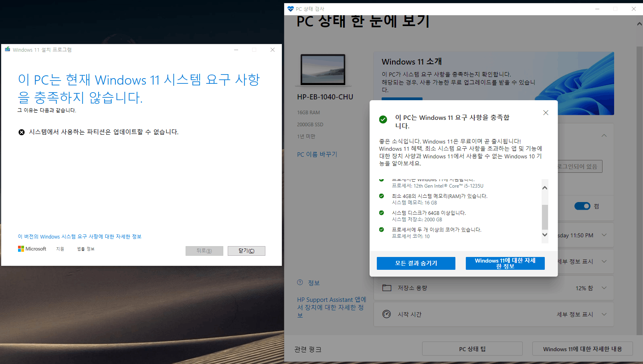Close the PC 상태 검사 window
This screenshot has height=364, width=643.
coord(634,9)
